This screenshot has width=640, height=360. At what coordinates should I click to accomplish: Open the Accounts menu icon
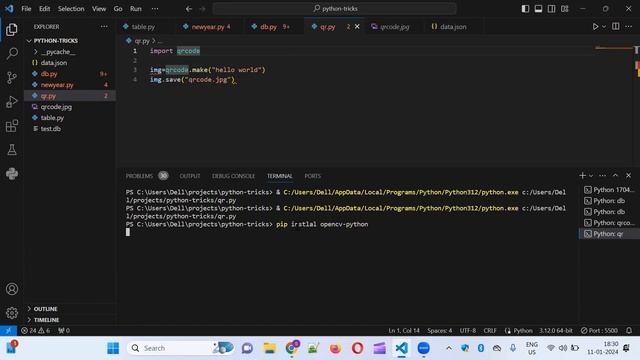(12, 289)
